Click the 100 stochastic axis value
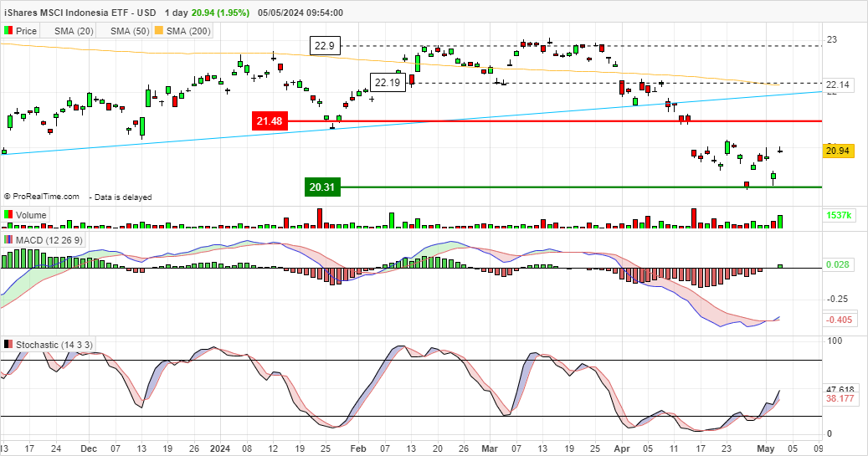Image resolution: width=868 pixels, height=456 pixels. pyautogui.click(x=835, y=341)
